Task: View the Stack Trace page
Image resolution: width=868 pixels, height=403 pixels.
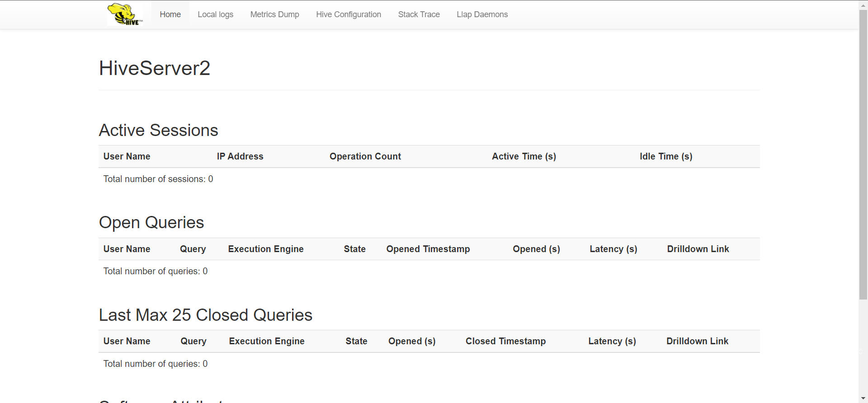Action: 419,14
